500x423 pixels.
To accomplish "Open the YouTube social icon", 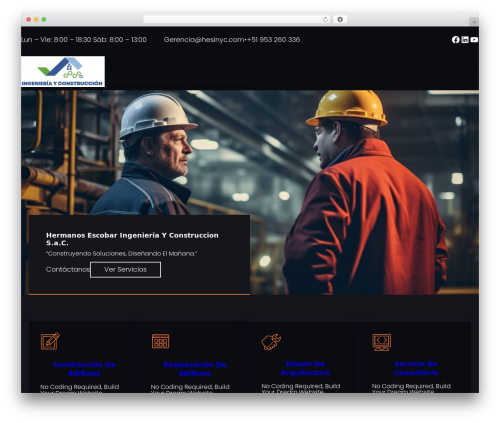I will [474, 40].
